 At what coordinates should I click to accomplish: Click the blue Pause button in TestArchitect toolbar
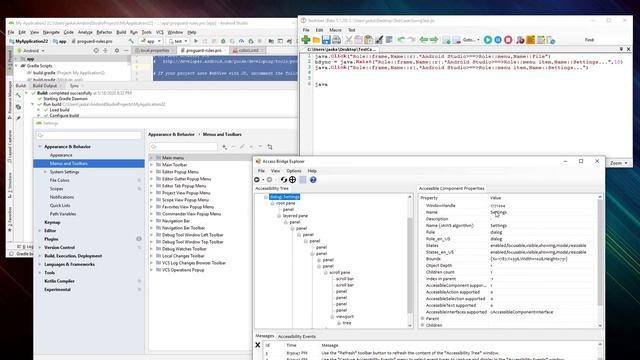(x=498, y=40)
